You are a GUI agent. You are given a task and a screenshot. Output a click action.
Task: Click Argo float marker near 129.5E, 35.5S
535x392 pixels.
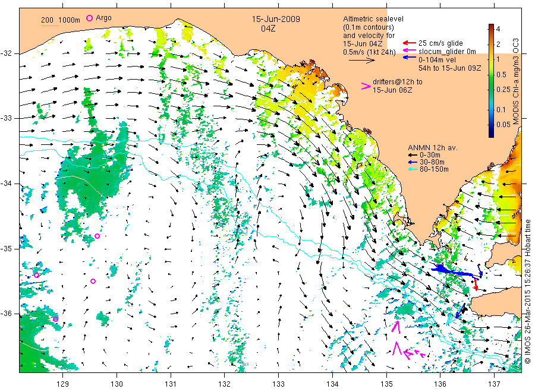click(93, 281)
